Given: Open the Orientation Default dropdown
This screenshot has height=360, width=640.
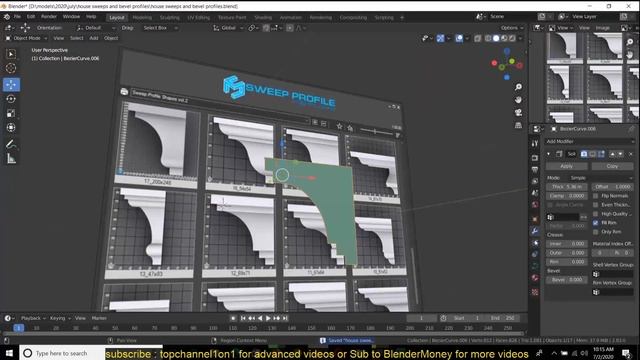Looking at the screenshot, I should click(x=96, y=28).
